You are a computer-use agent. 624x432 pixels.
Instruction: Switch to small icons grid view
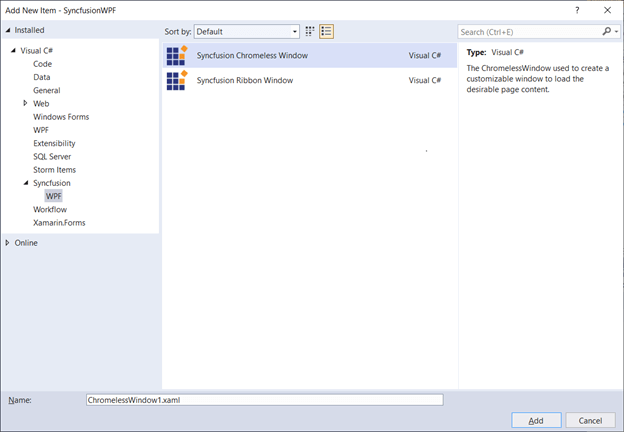(x=310, y=31)
